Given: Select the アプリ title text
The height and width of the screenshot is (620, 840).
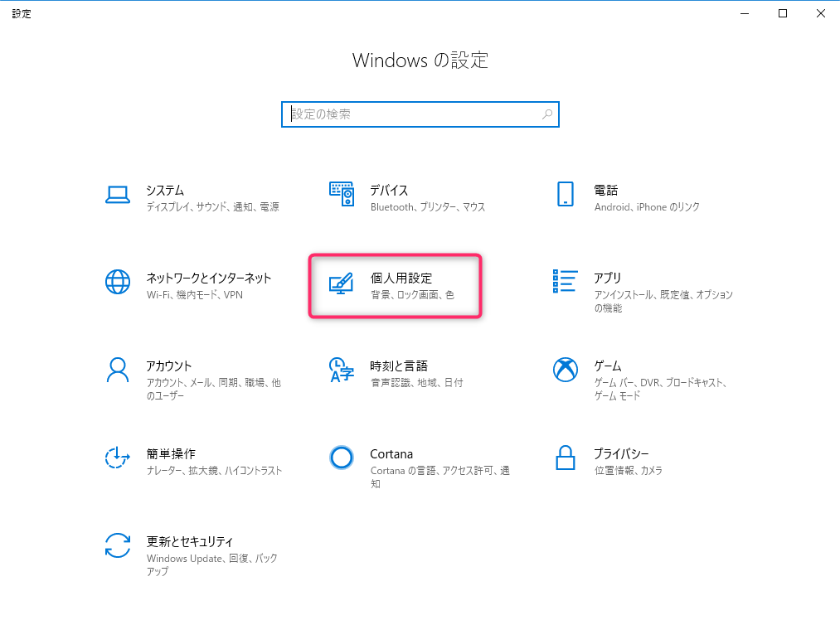Looking at the screenshot, I should pos(608,278).
